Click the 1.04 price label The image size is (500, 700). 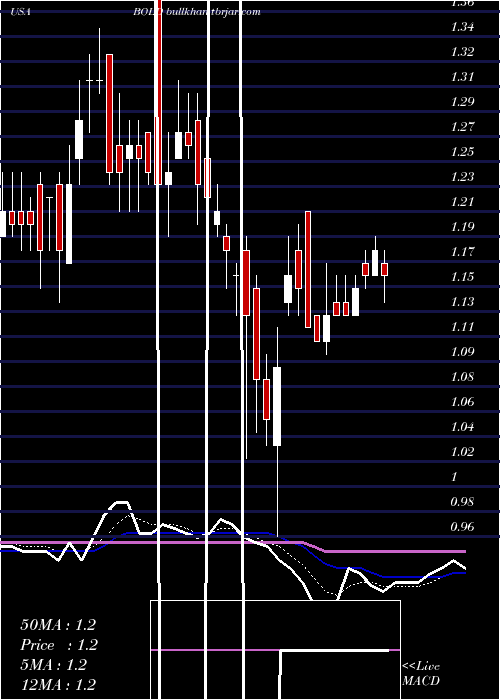(462, 427)
